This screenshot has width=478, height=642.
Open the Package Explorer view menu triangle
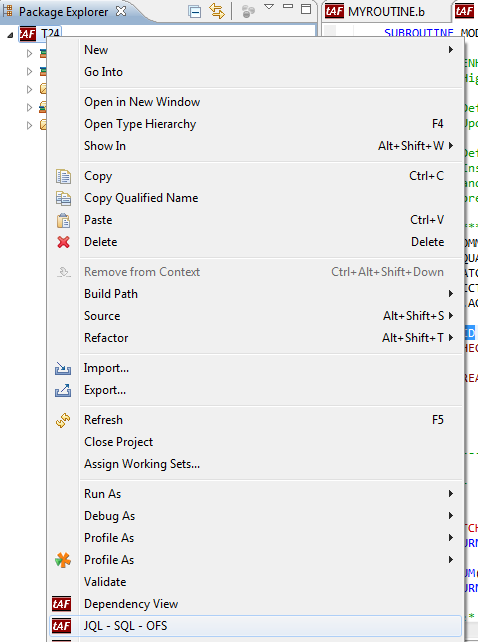[269, 7]
